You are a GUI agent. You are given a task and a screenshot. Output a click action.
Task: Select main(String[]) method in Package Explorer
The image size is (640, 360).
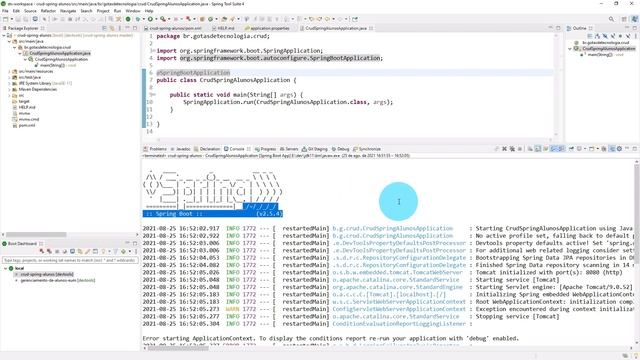point(52,65)
